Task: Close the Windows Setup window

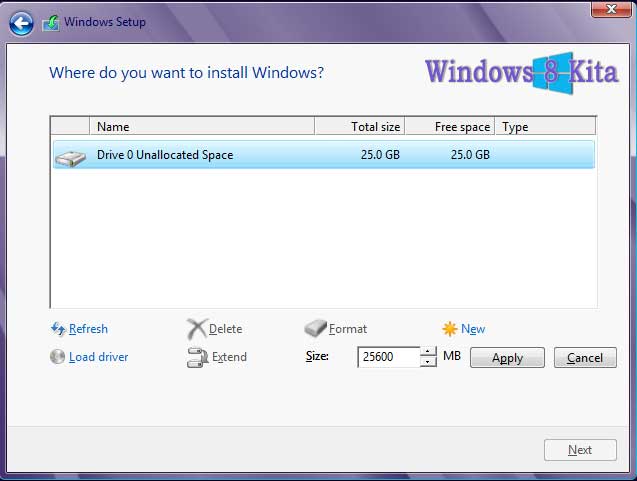Action: [611, 9]
